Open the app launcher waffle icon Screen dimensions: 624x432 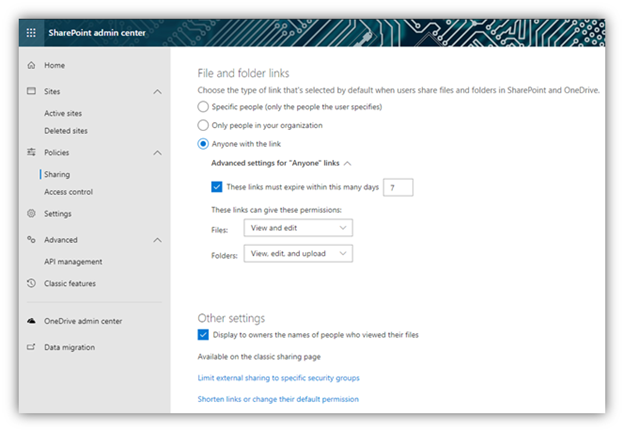click(31, 33)
